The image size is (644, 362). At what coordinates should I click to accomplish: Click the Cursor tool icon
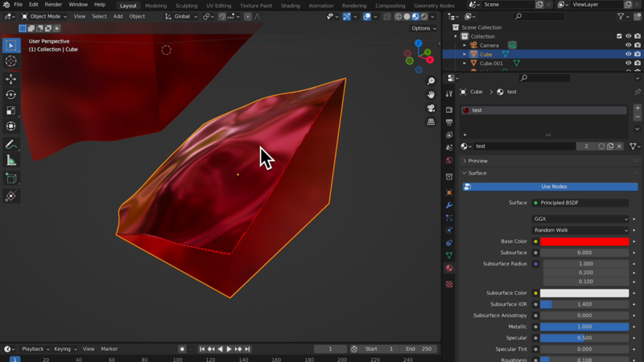click(x=10, y=61)
